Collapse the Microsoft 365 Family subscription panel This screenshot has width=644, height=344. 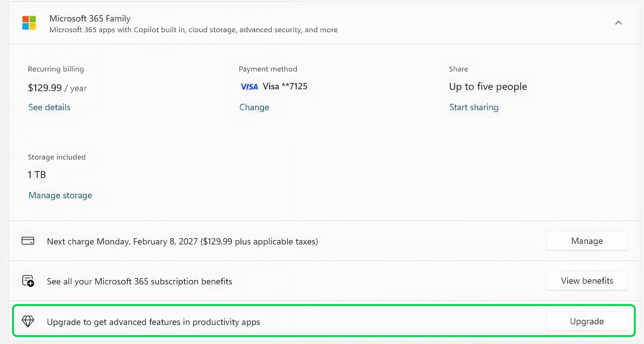pos(619,22)
